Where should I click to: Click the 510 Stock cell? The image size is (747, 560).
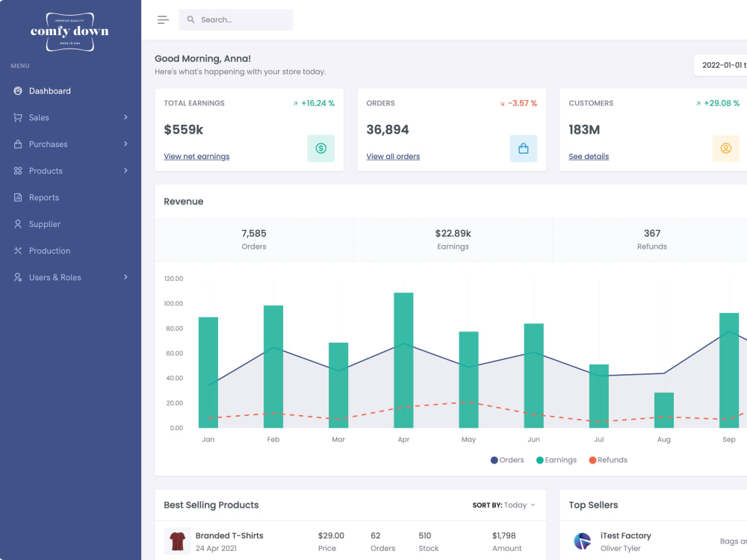click(424, 535)
